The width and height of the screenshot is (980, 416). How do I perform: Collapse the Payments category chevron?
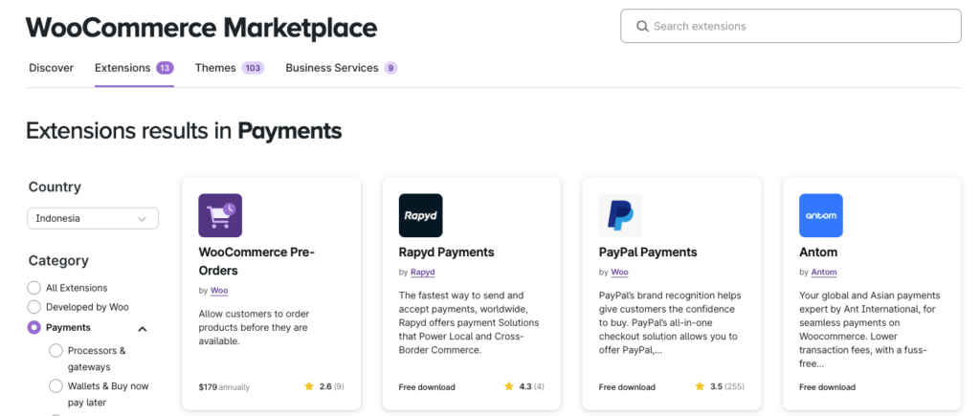[x=143, y=329]
